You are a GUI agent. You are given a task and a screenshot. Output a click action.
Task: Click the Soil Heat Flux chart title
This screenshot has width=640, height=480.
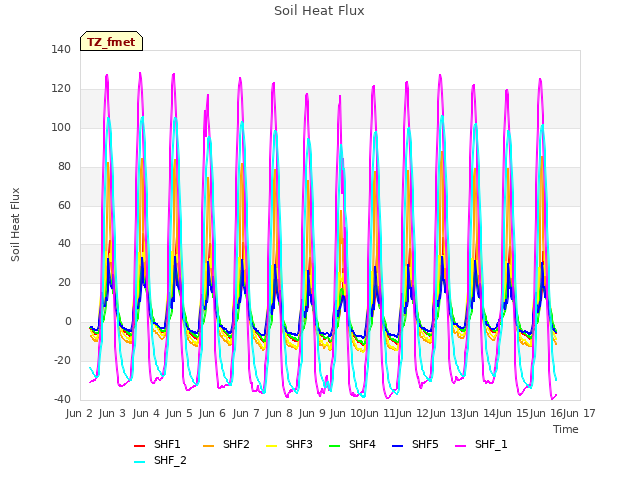(319, 11)
